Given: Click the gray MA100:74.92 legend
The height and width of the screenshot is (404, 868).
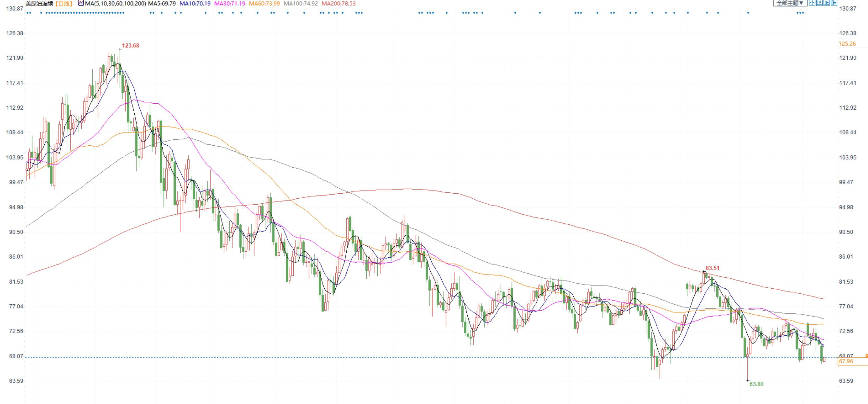Looking at the screenshot, I should (x=301, y=3).
